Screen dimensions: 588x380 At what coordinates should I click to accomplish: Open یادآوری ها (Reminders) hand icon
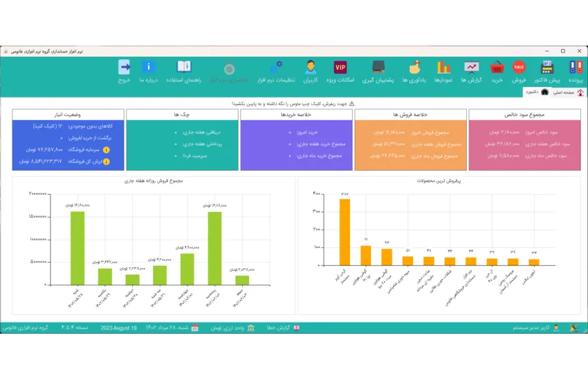(x=414, y=68)
